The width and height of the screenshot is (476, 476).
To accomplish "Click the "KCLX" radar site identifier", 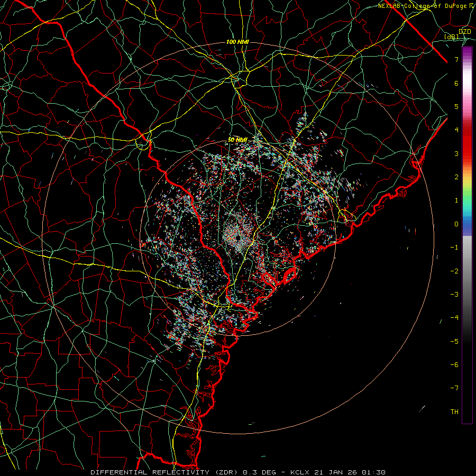I will point(300,472).
